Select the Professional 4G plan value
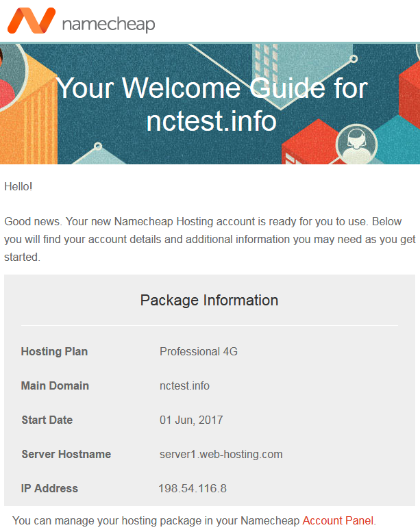This screenshot has height=532, width=420. pyautogui.click(x=199, y=351)
